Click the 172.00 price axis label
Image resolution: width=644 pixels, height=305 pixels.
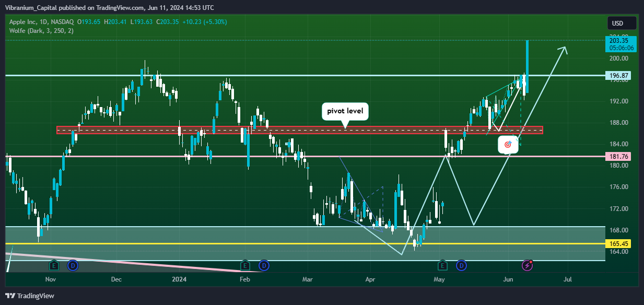tap(618, 209)
